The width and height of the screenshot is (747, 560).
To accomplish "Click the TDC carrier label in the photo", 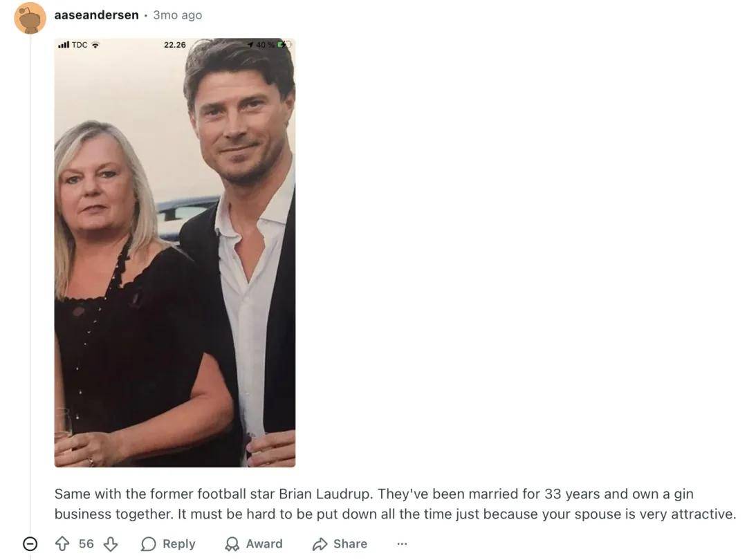I will [x=80, y=45].
